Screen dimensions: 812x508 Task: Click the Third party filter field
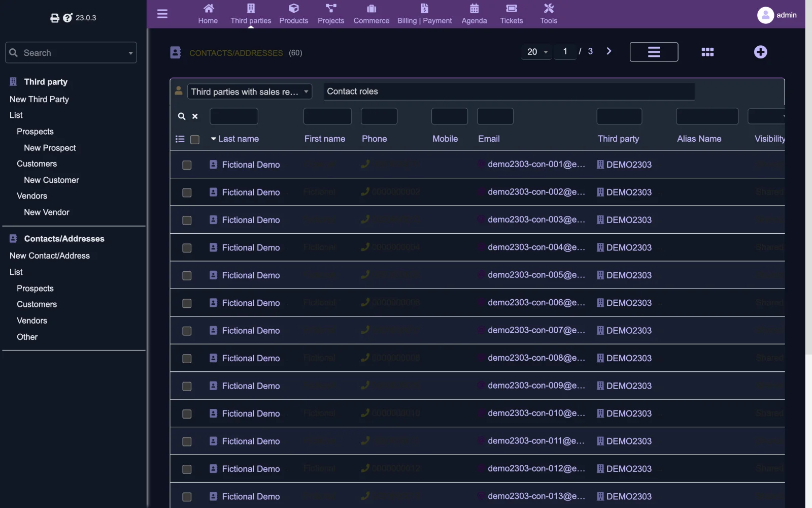coord(619,116)
